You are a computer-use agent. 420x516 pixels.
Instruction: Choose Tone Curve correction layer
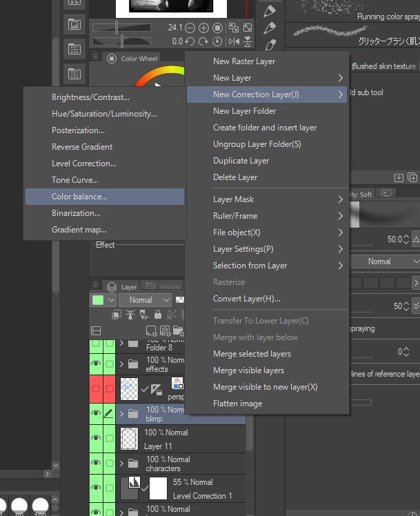(x=105, y=180)
